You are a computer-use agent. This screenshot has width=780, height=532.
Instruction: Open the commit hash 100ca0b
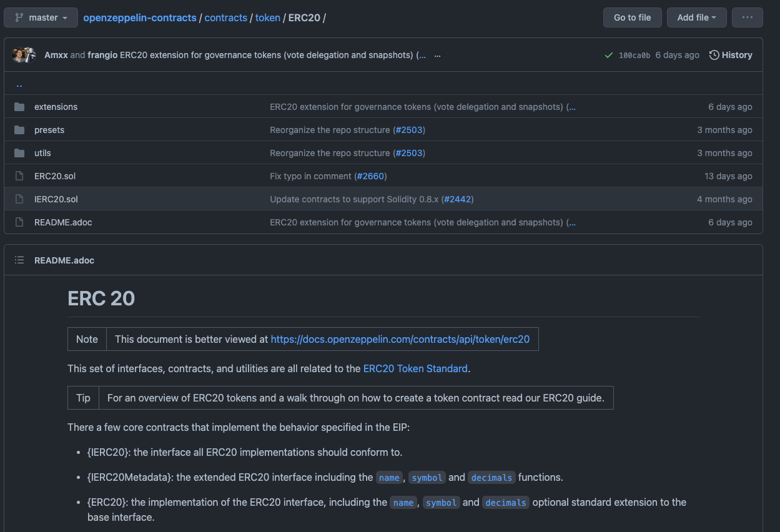(x=634, y=55)
